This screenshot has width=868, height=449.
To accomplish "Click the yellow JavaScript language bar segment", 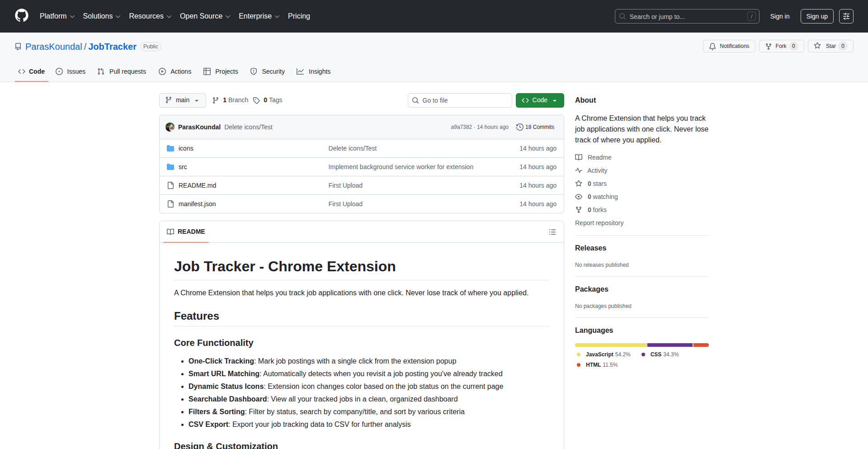I will coord(610,345).
